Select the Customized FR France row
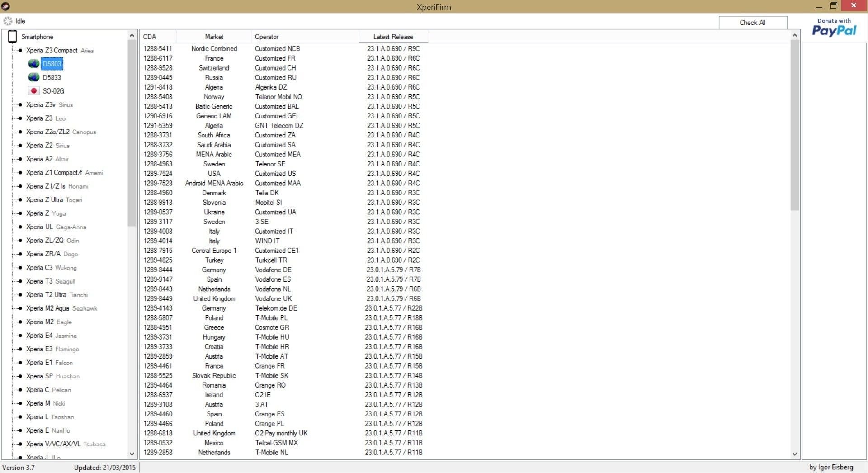 point(284,58)
